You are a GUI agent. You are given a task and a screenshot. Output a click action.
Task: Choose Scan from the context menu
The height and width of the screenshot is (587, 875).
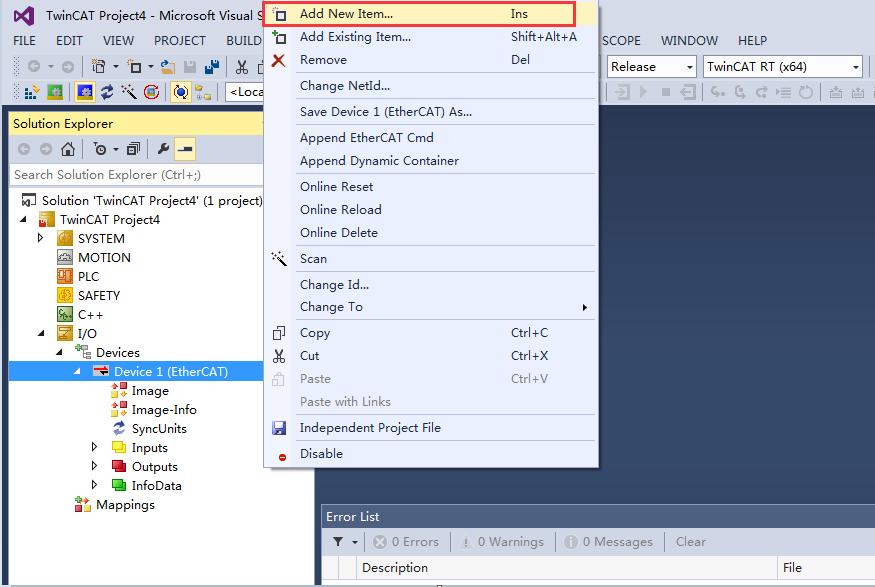tap(431, 258)
